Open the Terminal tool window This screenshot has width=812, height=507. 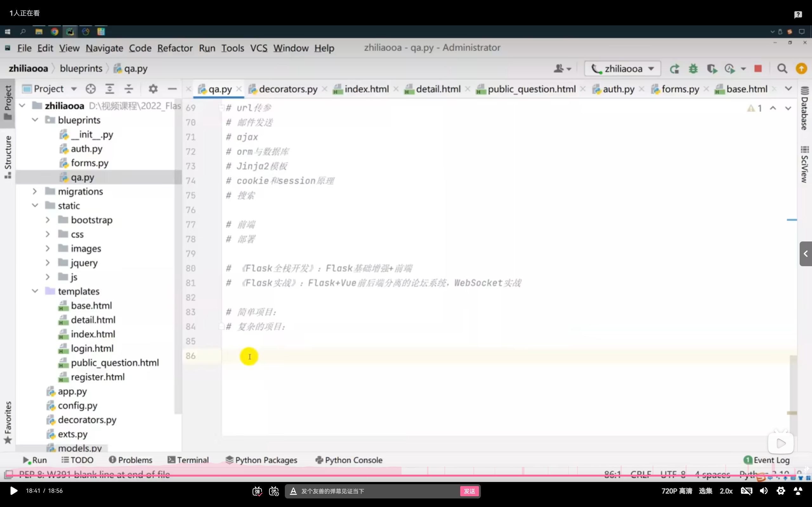[188, 460]
